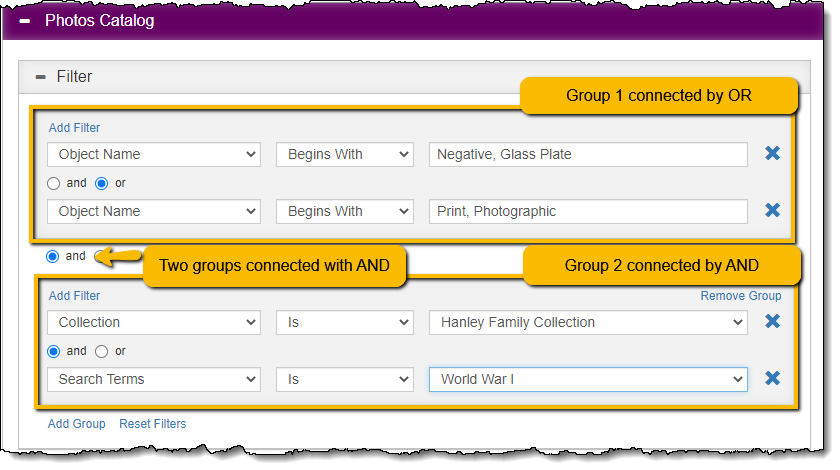
Task: Collapse the Filter section
Action: click(x=41, y=77)
